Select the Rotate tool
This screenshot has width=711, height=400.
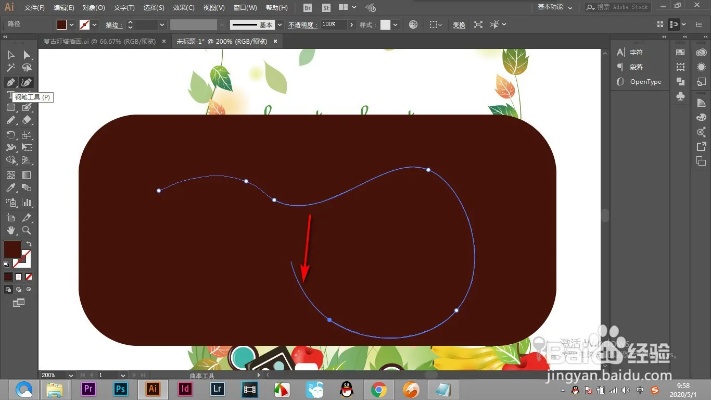[x=11, y=135]
